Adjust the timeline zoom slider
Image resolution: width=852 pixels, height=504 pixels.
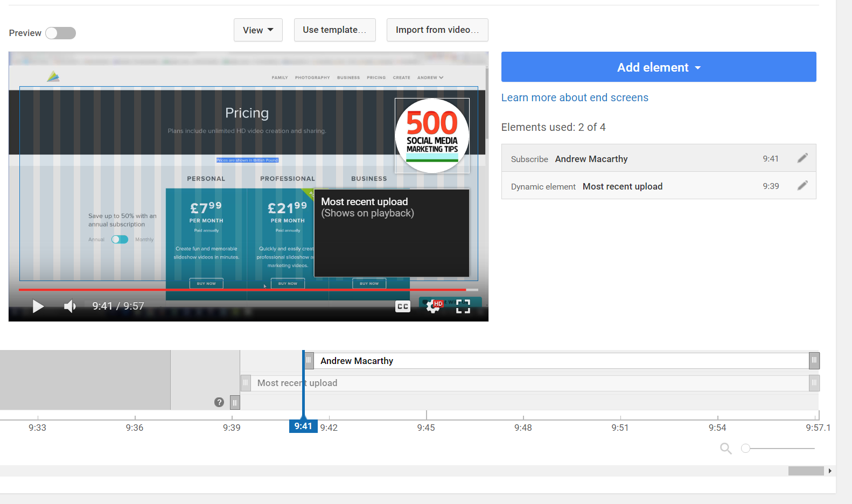pos(746,449)
